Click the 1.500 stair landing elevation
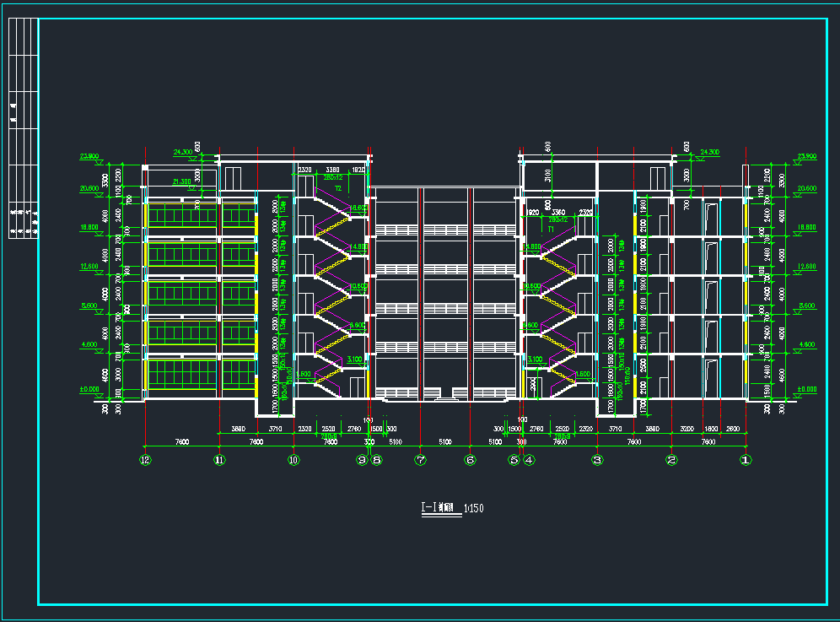Image resolution: width=840 pixels, height=622 pixels. tap(304, 374)
